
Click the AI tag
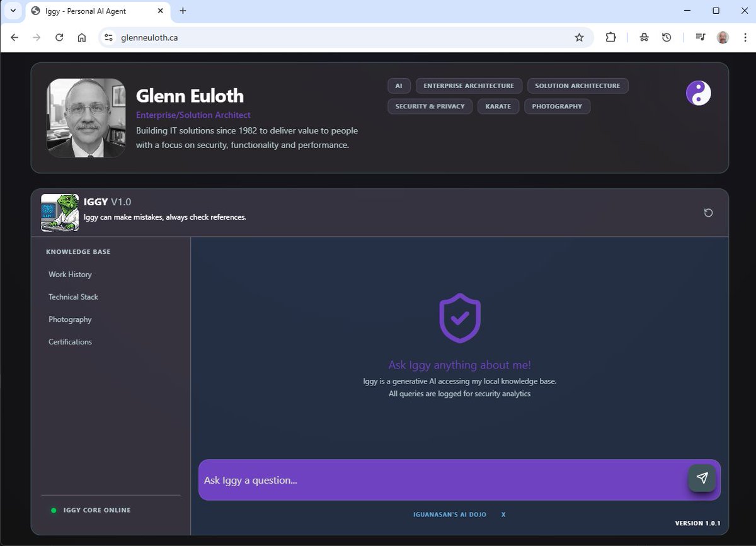(x=399, y=86)
